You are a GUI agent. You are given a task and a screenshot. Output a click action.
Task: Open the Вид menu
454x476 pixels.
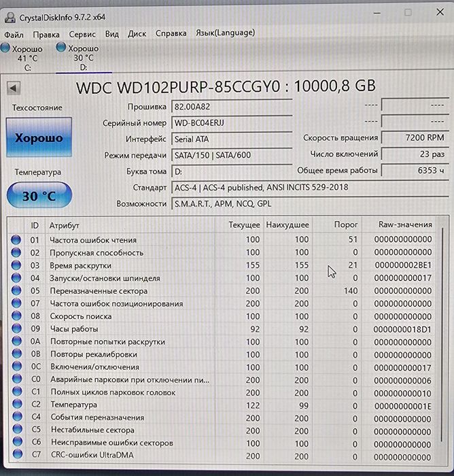[111, 34]
